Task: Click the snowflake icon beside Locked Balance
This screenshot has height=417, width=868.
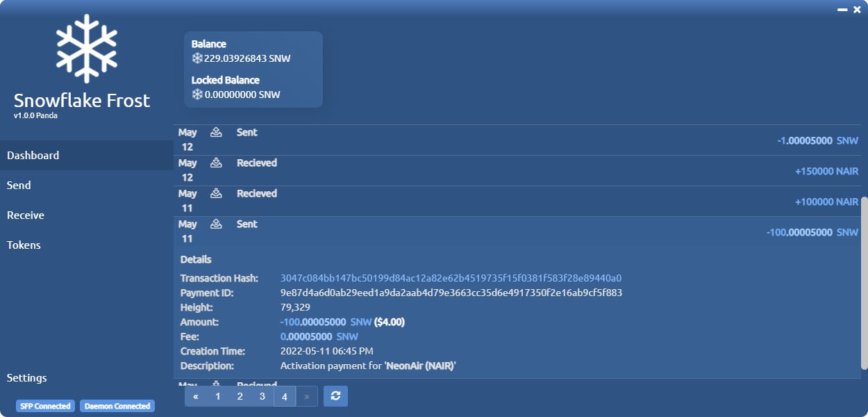Action: [197, 95]
